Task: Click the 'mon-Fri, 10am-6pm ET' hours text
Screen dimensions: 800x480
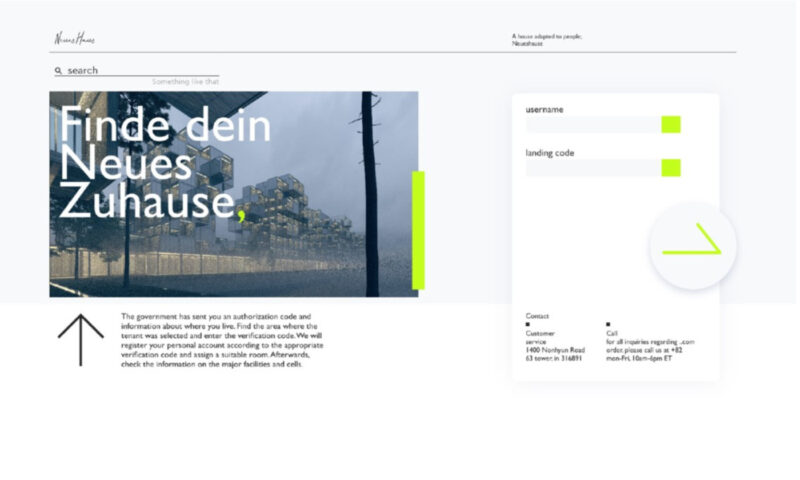Action: point(639,358)
